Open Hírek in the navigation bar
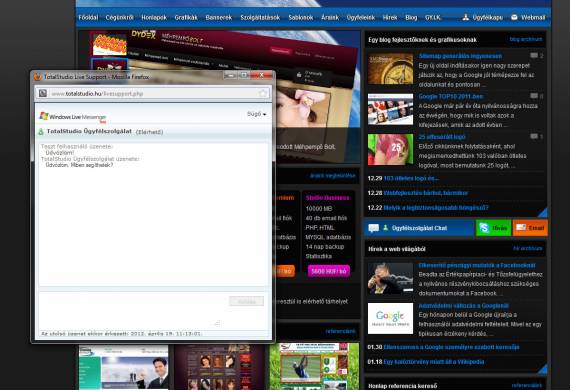570x390 pixels. pos(390,17)
